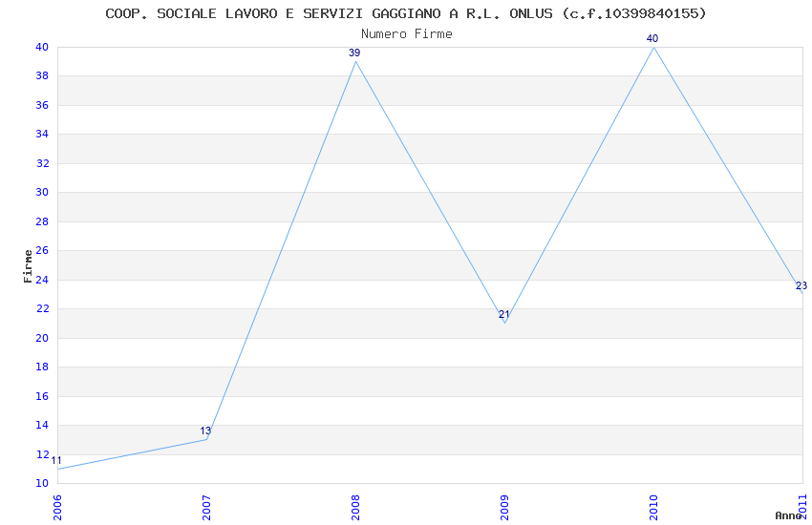The width and height of the screenshot is (812, 525).
Task: Click the y-axis tick value 30
Action: (42, 193)
